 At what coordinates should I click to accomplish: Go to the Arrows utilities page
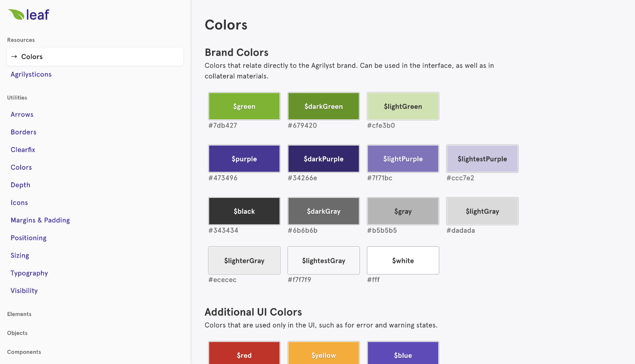click(22, 115)
